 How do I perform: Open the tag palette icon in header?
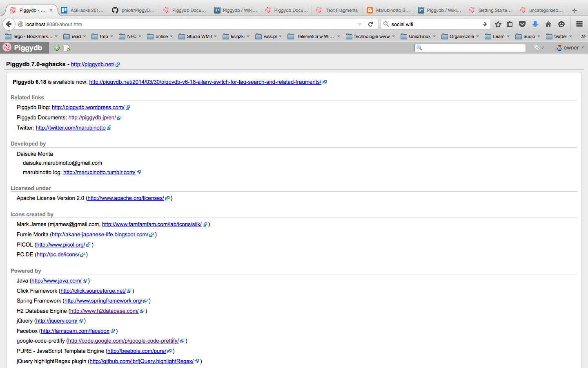[x=539, y=48]
